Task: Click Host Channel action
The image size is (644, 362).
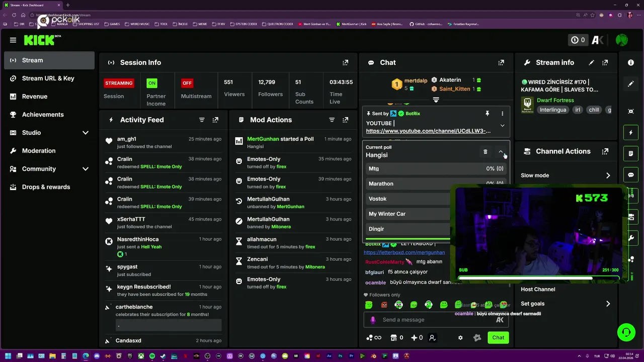Action: click(x=538, y=289)
